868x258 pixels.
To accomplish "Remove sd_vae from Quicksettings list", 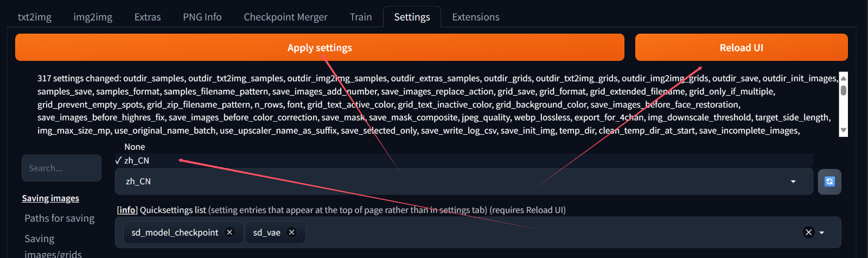I will coord(292,232).
